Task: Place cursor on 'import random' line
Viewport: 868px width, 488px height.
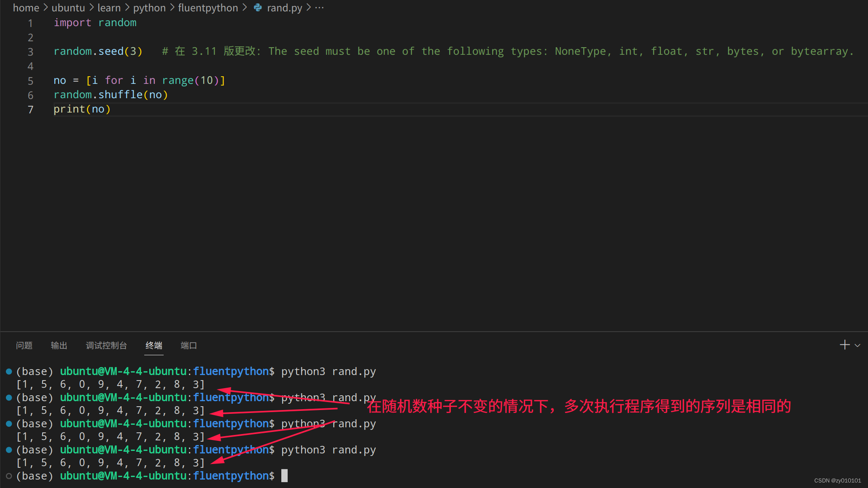Action: click(95, 23)
